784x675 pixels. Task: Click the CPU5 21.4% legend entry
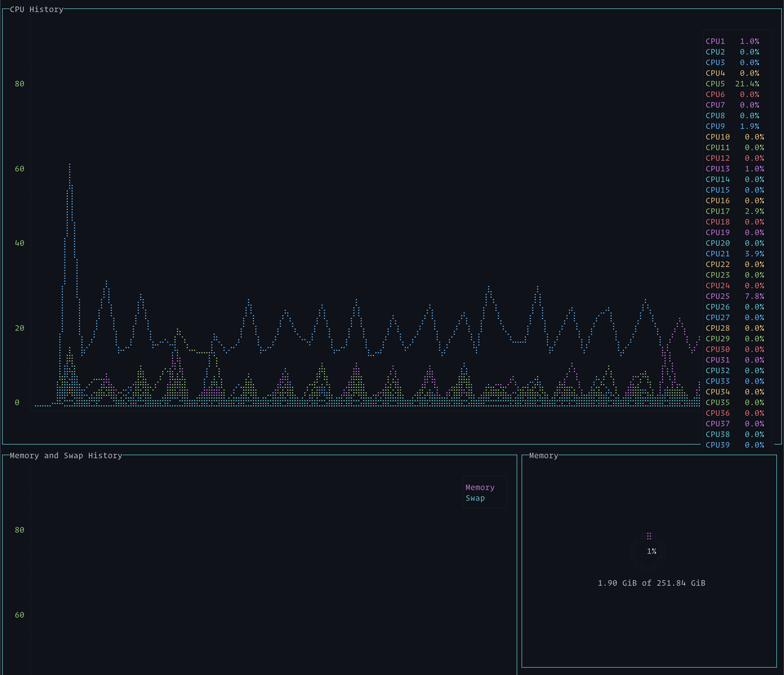click(x=732, y=84)
